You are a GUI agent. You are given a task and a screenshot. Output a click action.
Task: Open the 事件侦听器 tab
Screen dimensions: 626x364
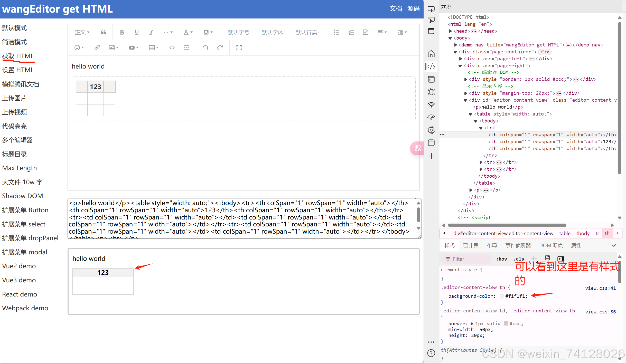pos(518,245)
